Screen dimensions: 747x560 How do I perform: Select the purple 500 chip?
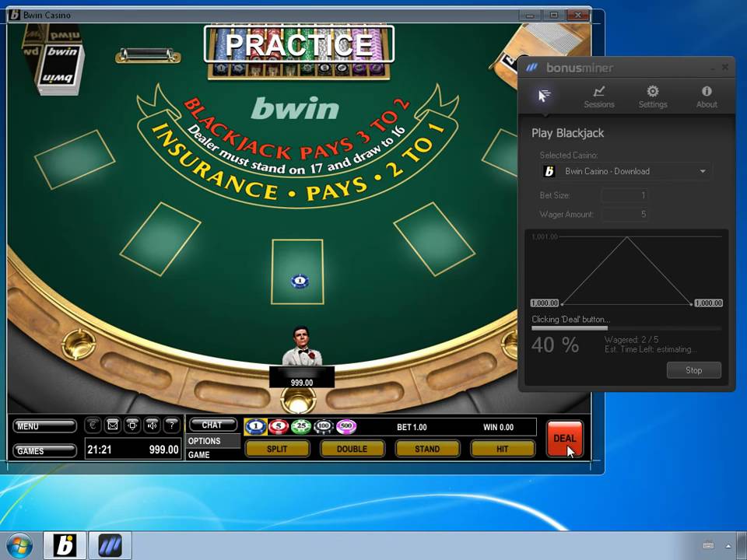point(346,426)
